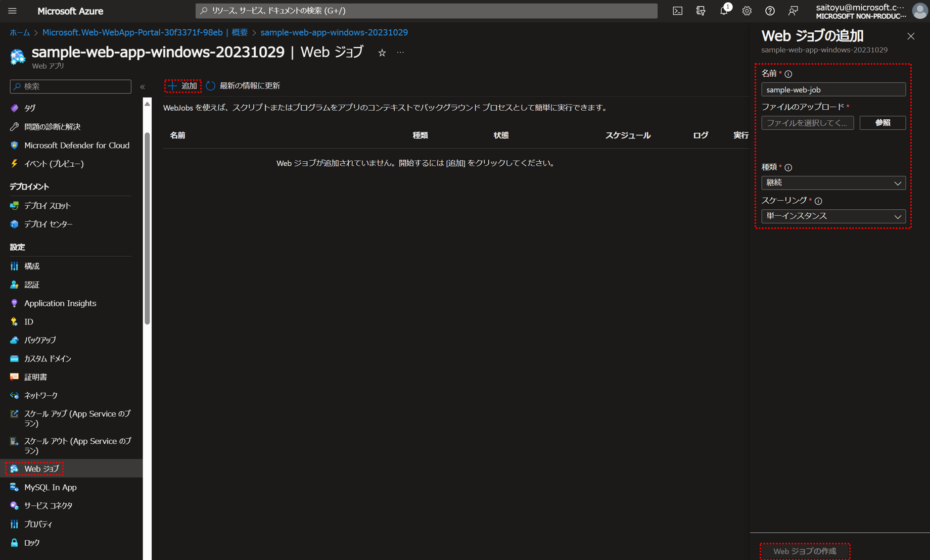The height and width of the screenshot is (560, 930).
Task: Open the help question mark icon
Action: click(x=770, y=11)
